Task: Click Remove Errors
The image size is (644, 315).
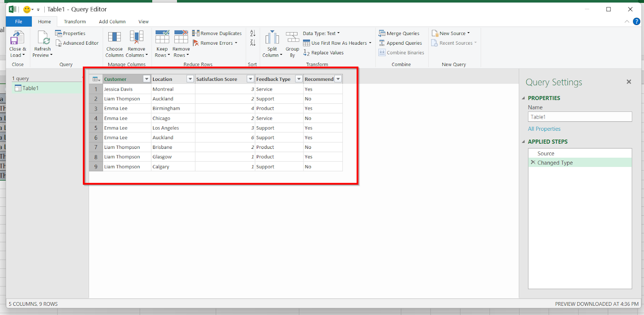Action: (x=215, y=43)
